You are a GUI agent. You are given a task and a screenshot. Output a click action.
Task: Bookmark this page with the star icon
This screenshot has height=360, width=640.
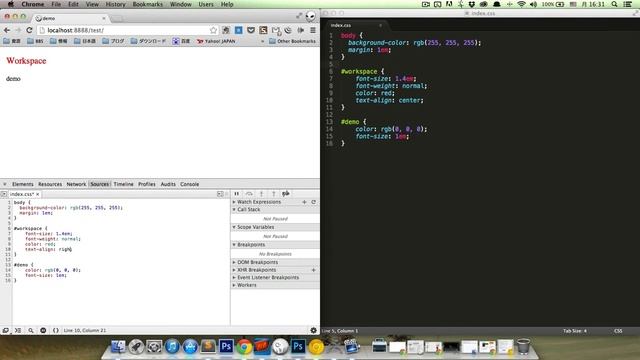(x=213, y=30)
